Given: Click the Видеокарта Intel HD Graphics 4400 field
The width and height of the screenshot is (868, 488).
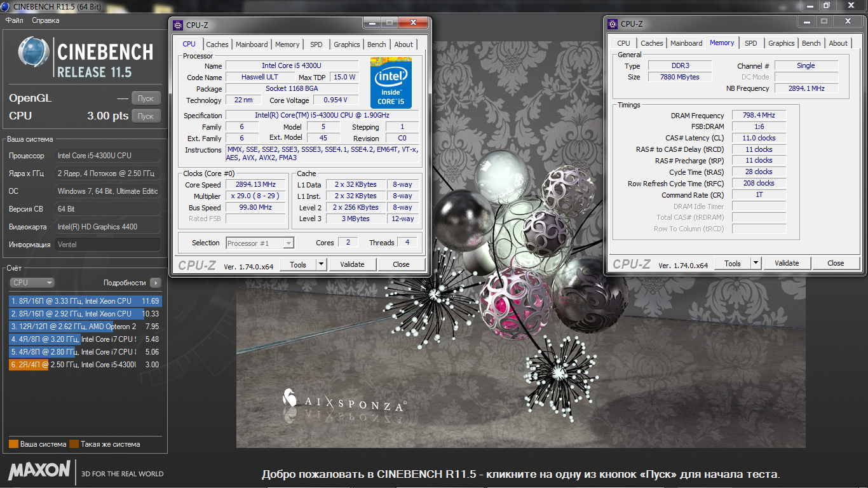Looking at the screenshot, I should click(x=108, y=227).
